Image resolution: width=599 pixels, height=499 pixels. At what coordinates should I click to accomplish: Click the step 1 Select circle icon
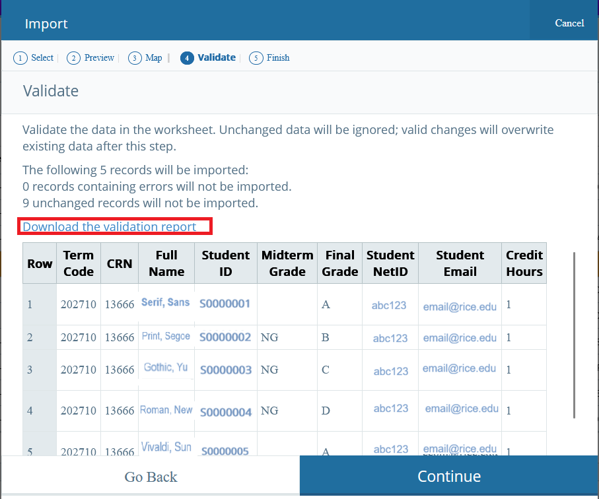pyautogui.click(x=20, y=58)
